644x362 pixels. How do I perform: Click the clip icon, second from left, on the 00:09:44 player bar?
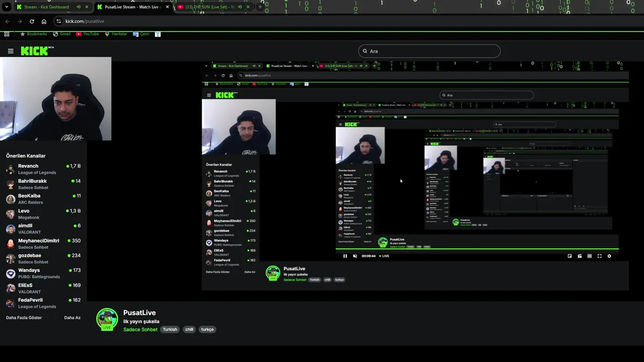coord(580,256)
